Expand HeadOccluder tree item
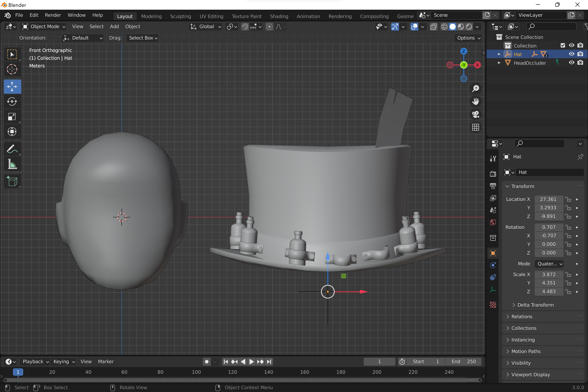This screenshot has width=588, height=392. coord(499,63)
